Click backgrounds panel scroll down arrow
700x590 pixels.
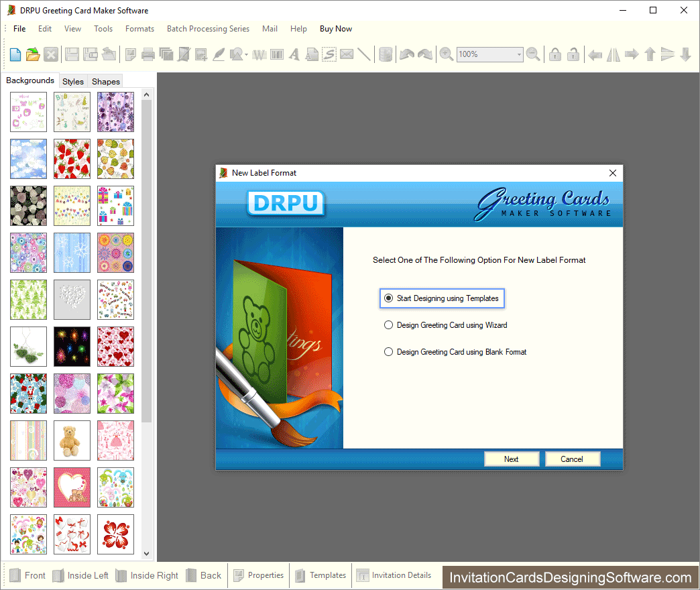point(146,553)
